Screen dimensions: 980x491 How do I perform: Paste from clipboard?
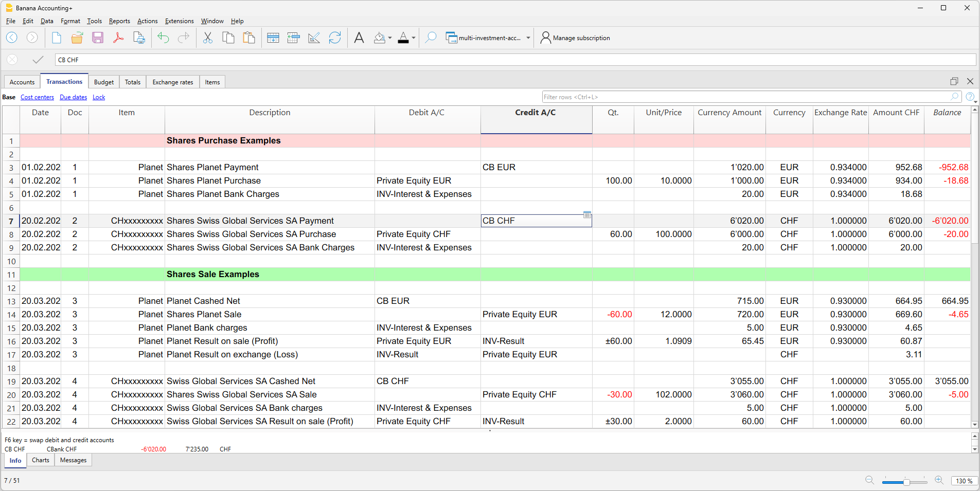pos(249,38)
